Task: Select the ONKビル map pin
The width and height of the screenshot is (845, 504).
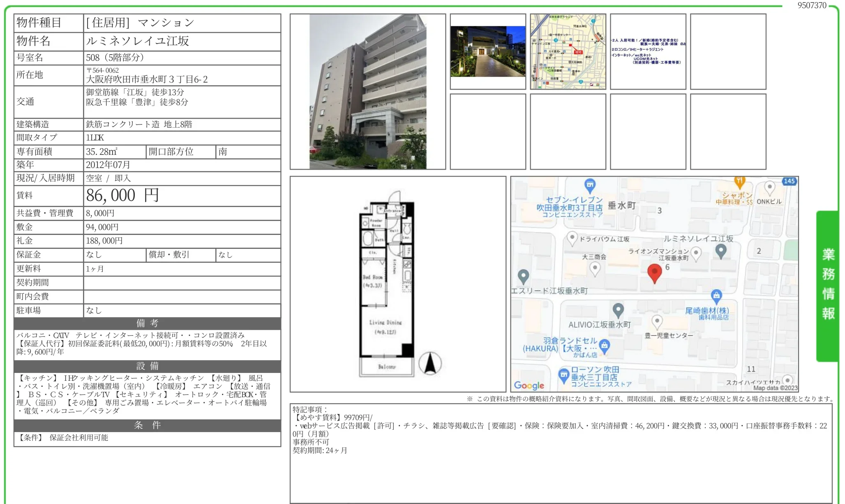Action: (x=769, y=188)
